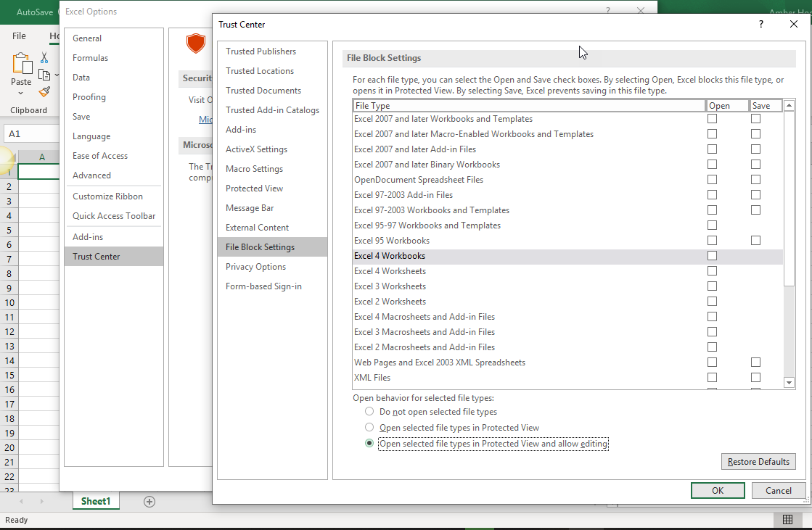Click the Restore Defaults button

click(x=758, y=462)
